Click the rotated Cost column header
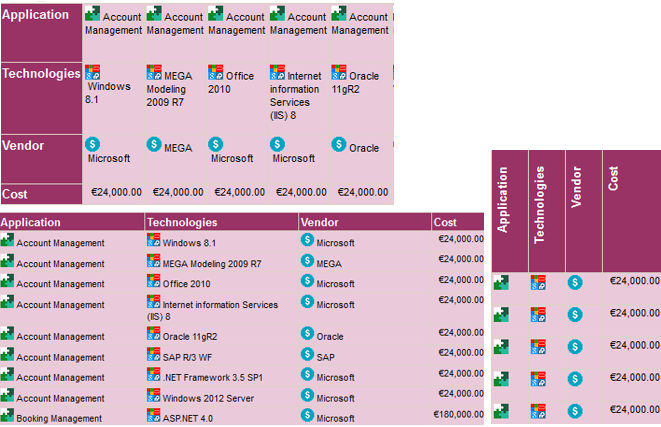The width and height of the screenshot is (661, 427). point(612,179)
